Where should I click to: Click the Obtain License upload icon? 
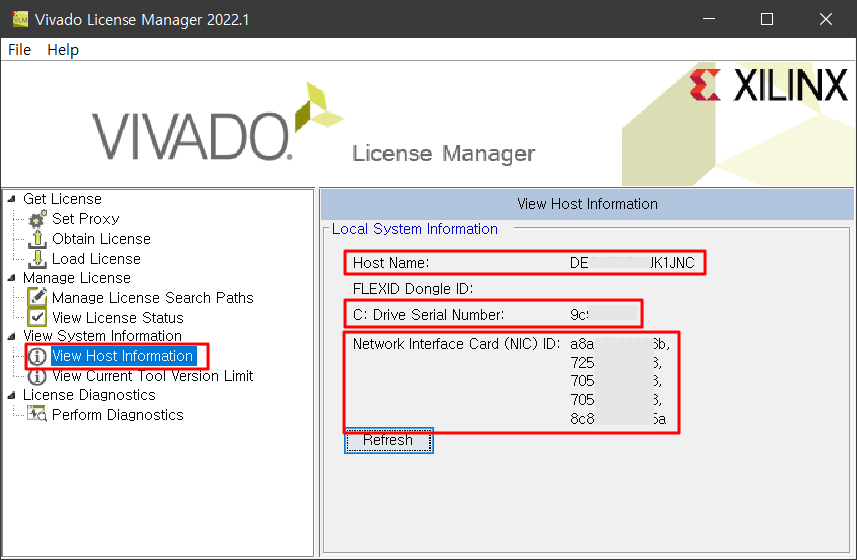[37, 239]
